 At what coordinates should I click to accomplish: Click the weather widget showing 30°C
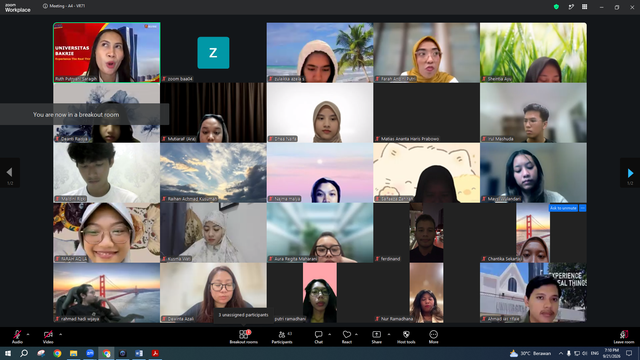(x=530, y=353)
